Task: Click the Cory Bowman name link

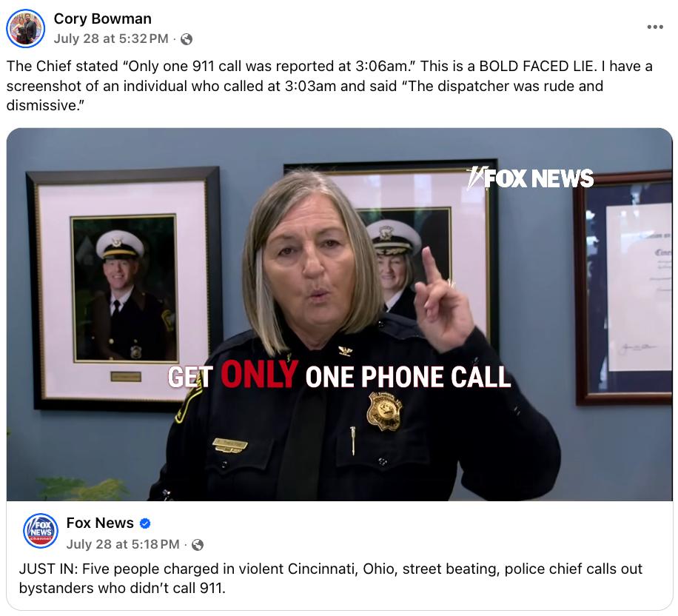Action: 102,19
